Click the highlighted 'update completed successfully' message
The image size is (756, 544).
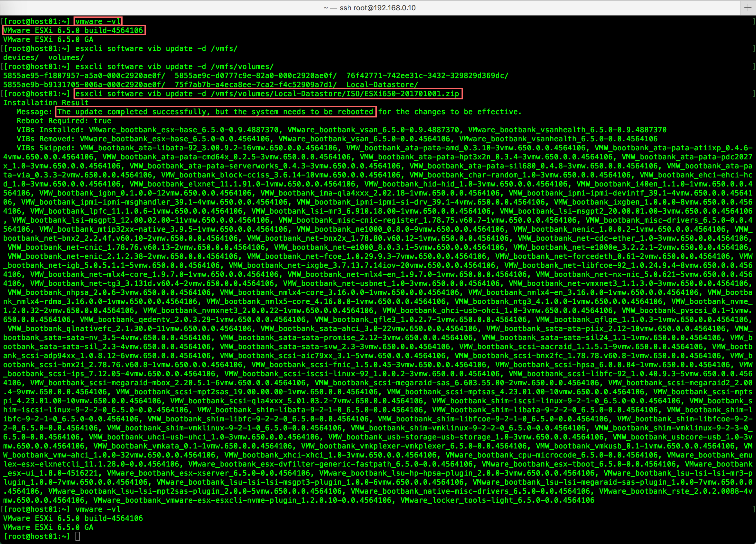215,112
